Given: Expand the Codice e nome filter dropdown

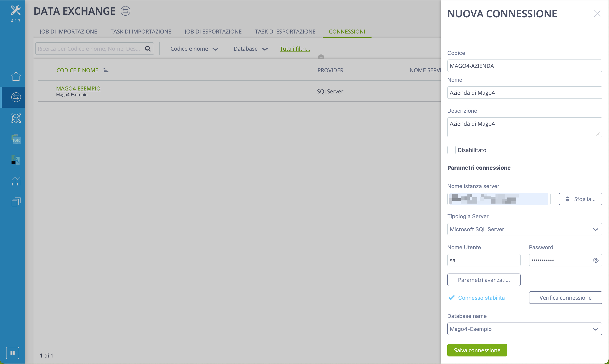Looking at the screenshot, I should coord(194,49).
